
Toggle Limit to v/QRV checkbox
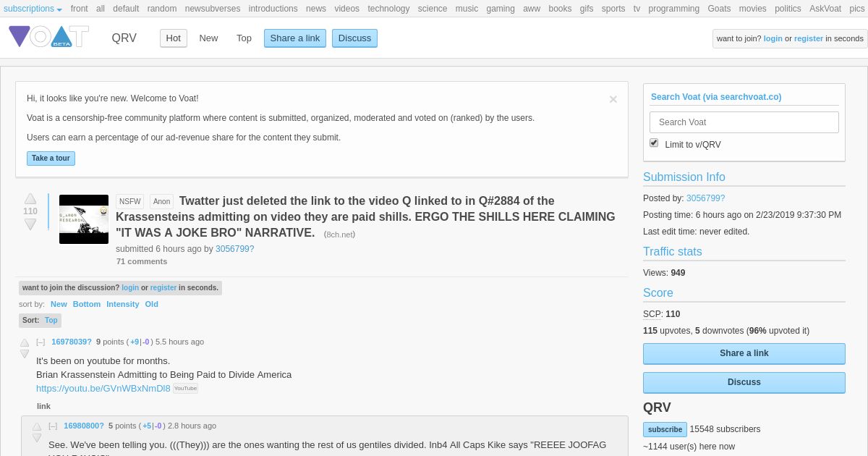pyautogui.click(x=654, y=143)
